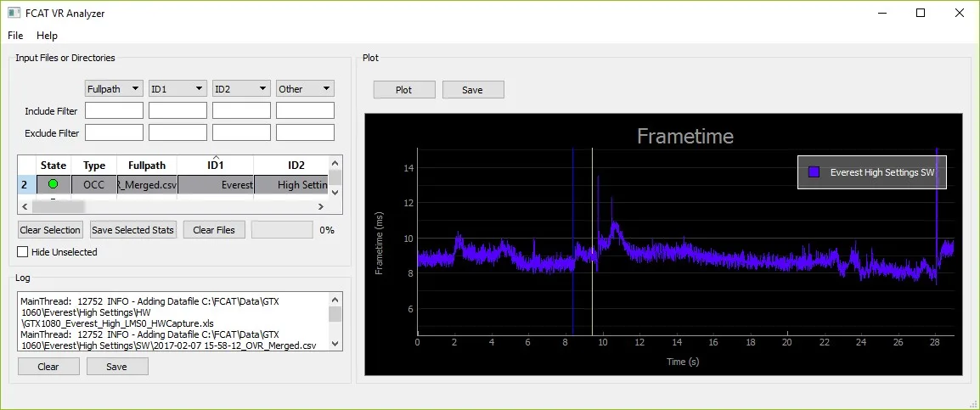980x410 pixels.
Task: Click the file table scroll-up arrow
Action: pos(335,162)
